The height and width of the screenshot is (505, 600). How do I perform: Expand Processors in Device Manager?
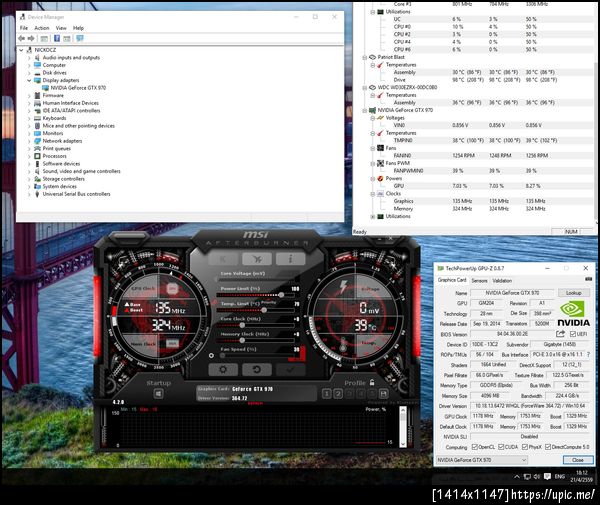coord(29,156)
